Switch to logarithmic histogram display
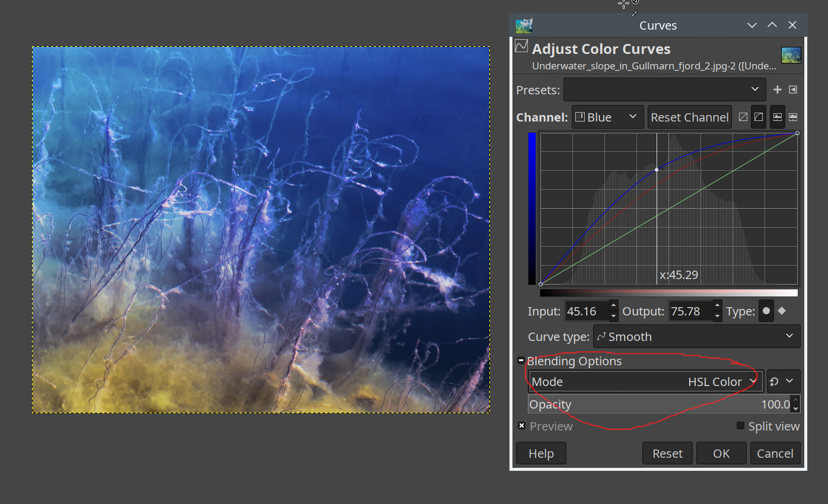 point(794,117)
